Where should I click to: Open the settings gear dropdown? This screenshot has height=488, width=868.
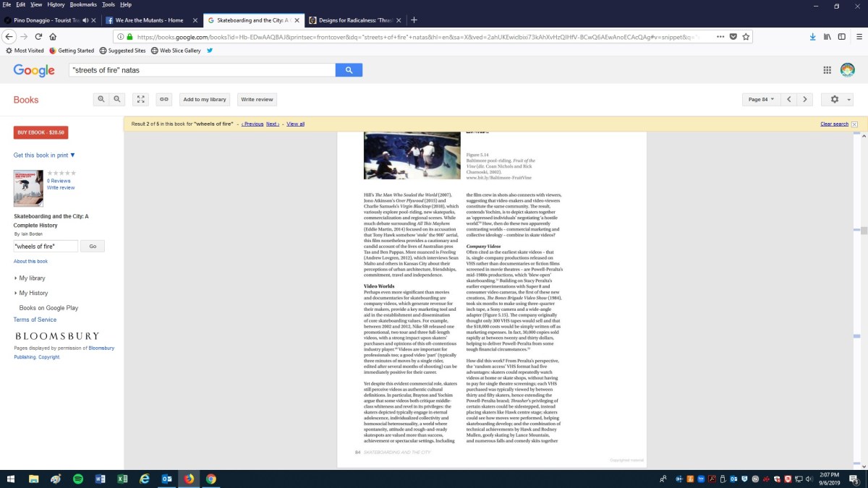pos(838,99)
